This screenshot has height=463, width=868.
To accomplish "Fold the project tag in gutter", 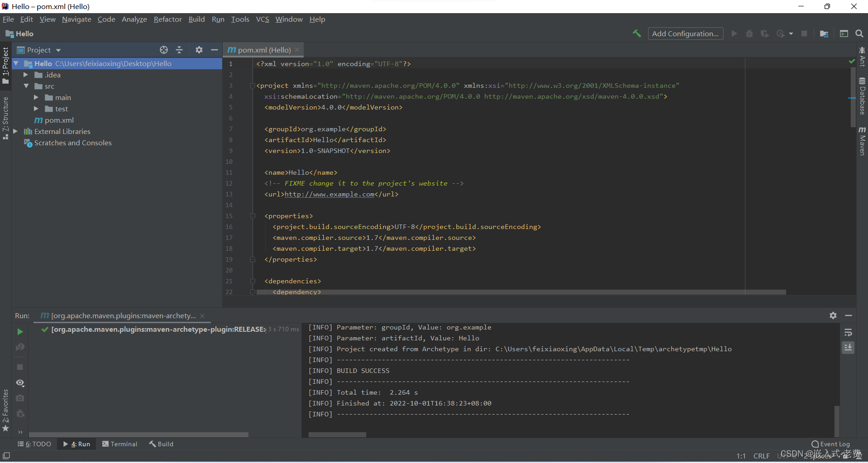I will 253,86.
